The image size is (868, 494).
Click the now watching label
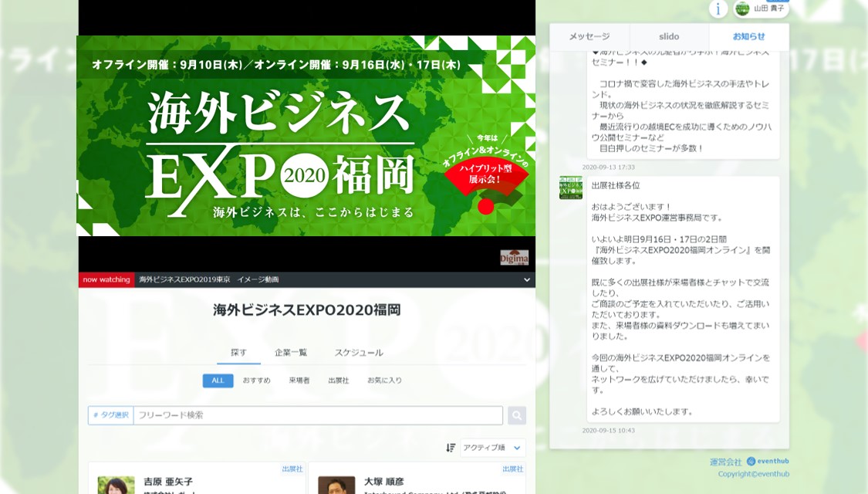[x=106, y=279]
